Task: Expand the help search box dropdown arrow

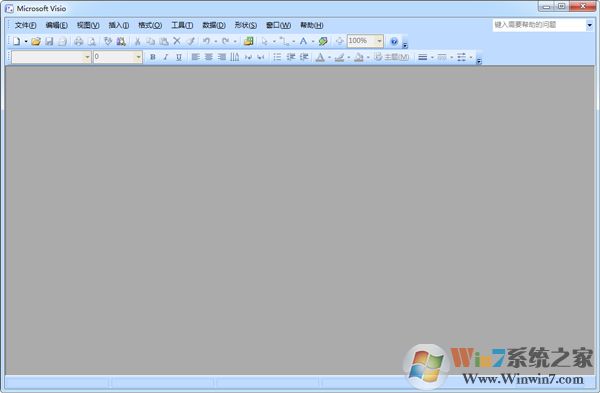Action: pyautogui.click(x=589, y=25)
